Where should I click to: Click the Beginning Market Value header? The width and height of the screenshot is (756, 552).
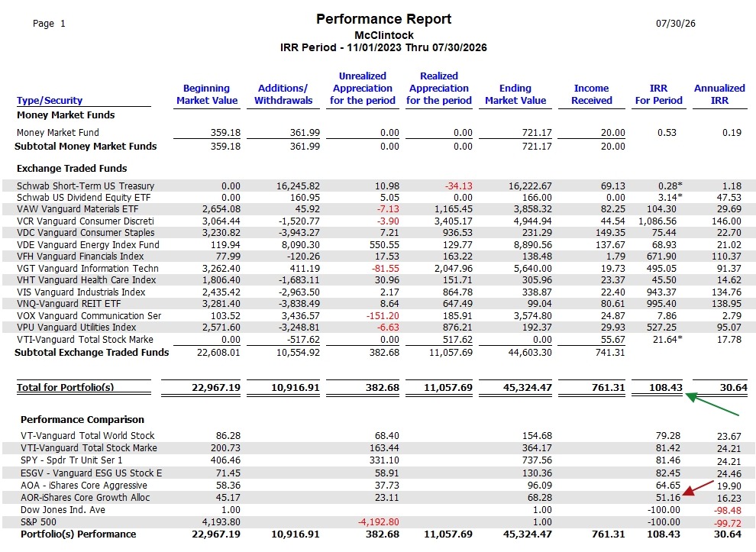coord(207,94)
